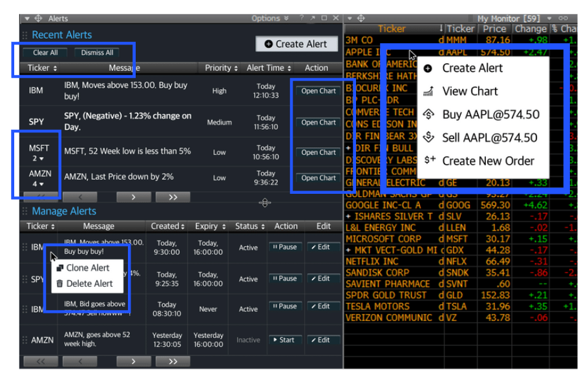Click the My Monitor link chain icon

coord(563,18)
